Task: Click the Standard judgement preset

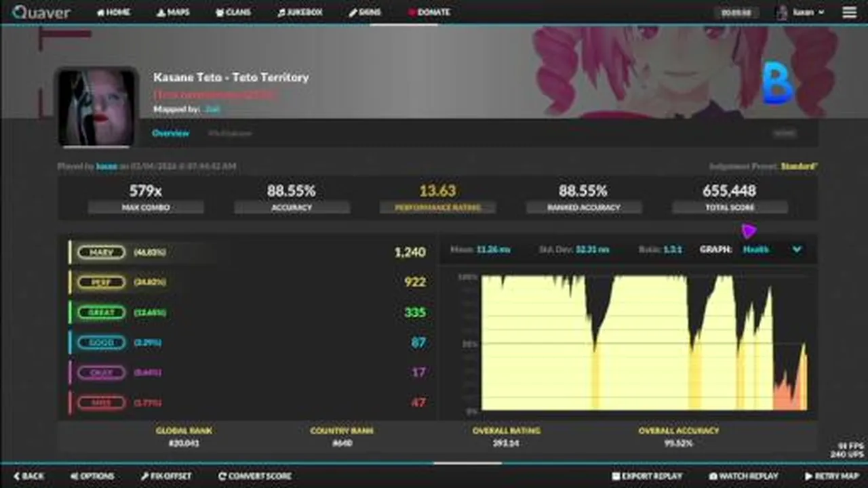Action: (x=799, y=166)
